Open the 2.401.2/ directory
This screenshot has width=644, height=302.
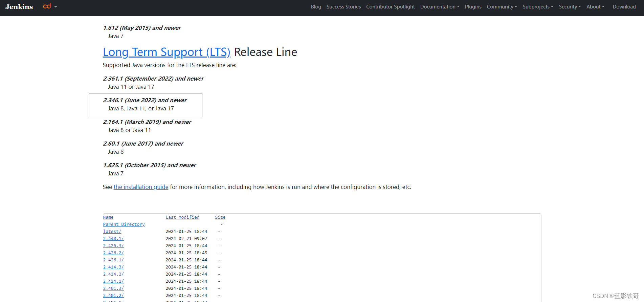113,296
